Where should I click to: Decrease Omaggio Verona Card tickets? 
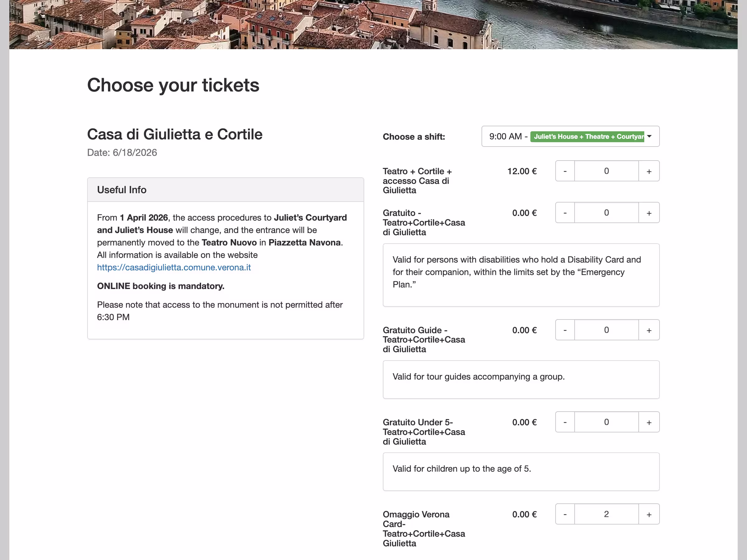tap(565, 515)
